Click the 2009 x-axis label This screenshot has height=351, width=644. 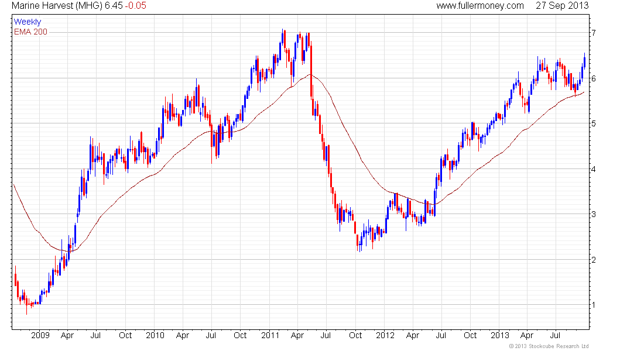40,335
